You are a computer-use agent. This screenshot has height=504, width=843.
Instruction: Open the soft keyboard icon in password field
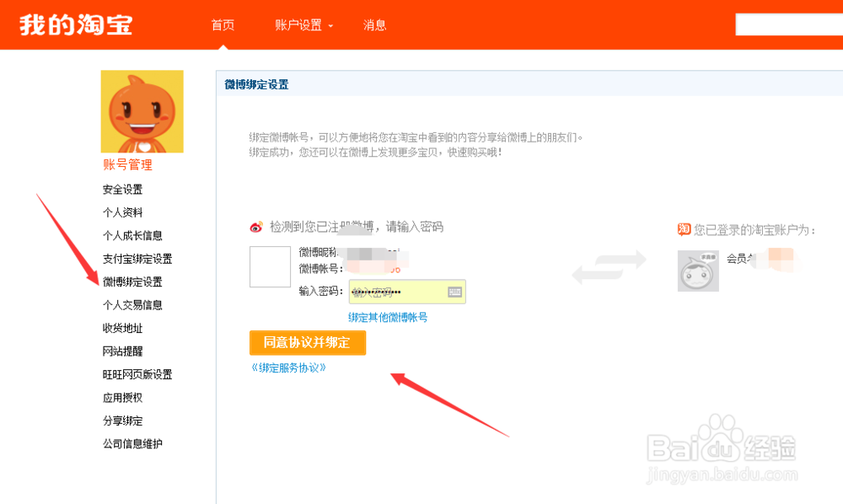[x=455, y=292]
